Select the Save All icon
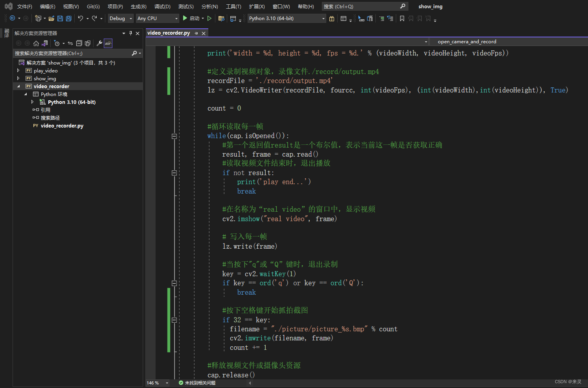Viewport: 588px width, 388px height. 68,18
